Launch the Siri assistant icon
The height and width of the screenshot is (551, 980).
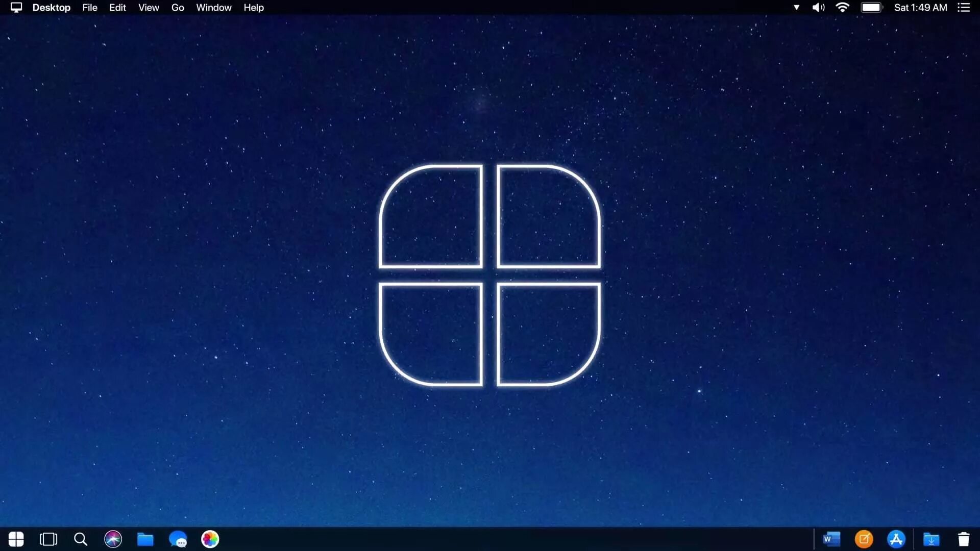pos(113,539)
